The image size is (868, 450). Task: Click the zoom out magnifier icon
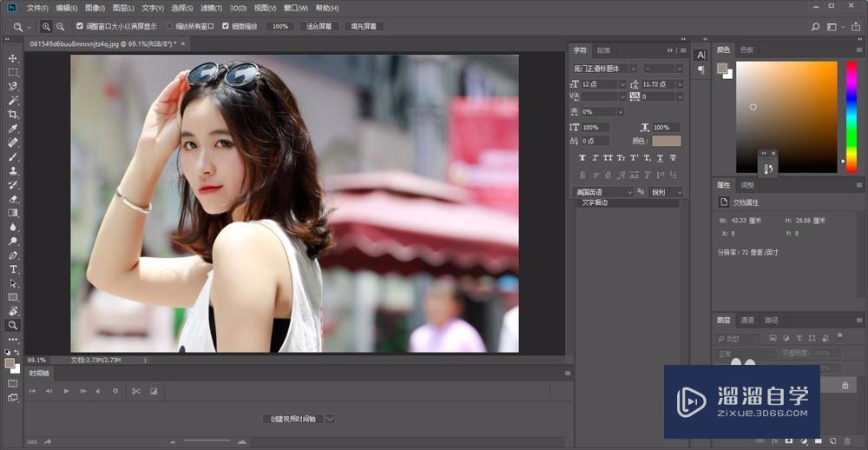pyautogui.click(x=60, y=27)
